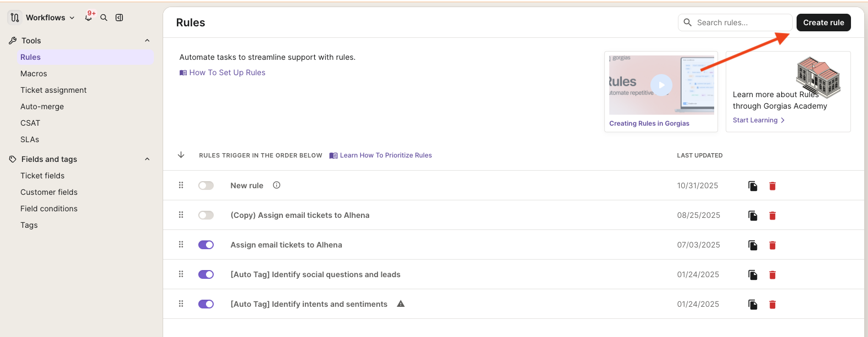Click the Fields and tags tag icon
Viewport: 868px width, 337px height.
pos(13,159)
